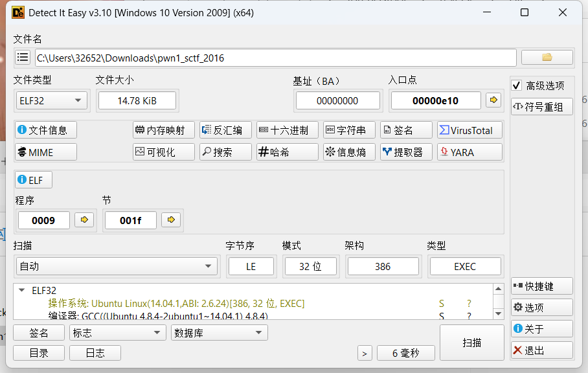The width and height of the screenshot is (588, 373).
Task: Go to entry point address arrow
Action: coord(493,100)
